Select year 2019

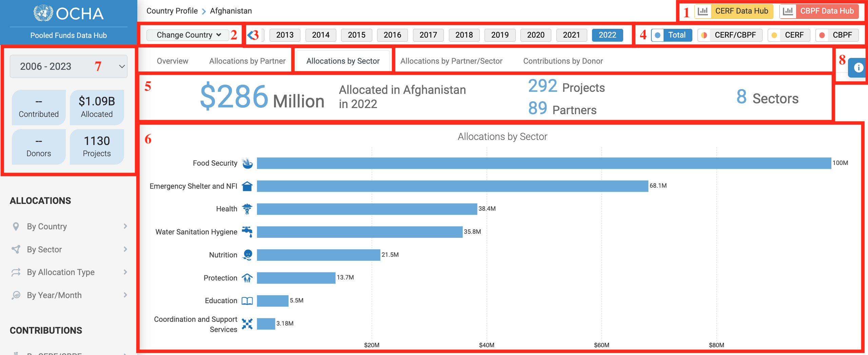[500, 35]
